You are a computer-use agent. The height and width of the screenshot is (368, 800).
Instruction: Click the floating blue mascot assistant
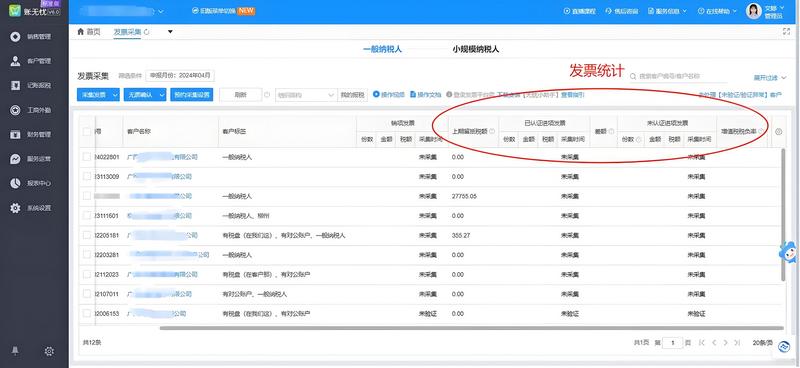tap(788, 252)
